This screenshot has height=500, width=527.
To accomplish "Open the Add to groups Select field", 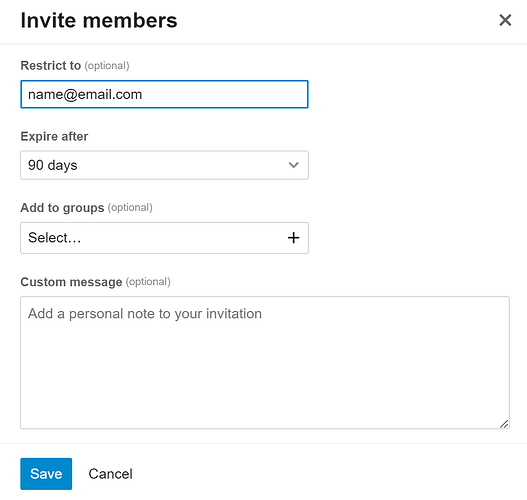I will pyautogui.click(x=164, y=238).
